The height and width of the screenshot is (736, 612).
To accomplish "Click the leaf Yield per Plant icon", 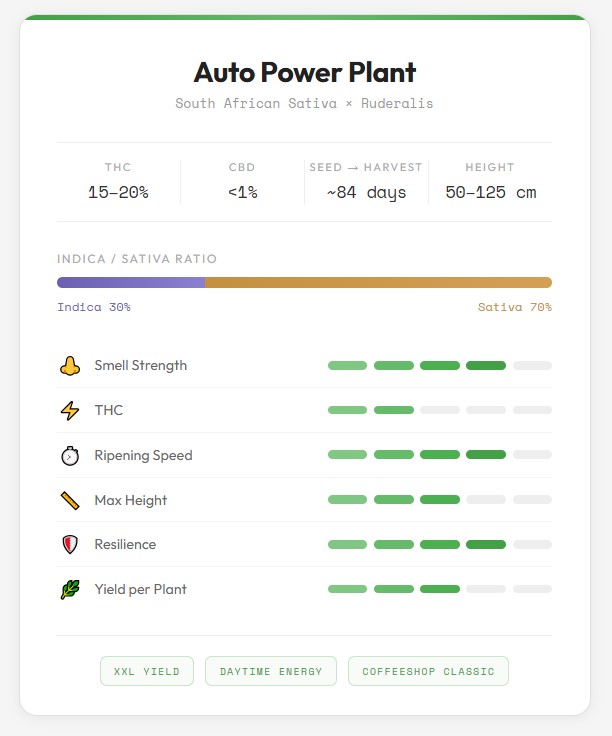I will point(69,590).
